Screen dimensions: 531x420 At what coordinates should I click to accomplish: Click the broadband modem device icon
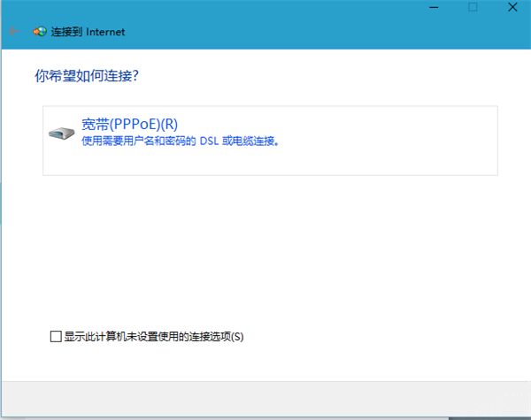coord(62,133)
